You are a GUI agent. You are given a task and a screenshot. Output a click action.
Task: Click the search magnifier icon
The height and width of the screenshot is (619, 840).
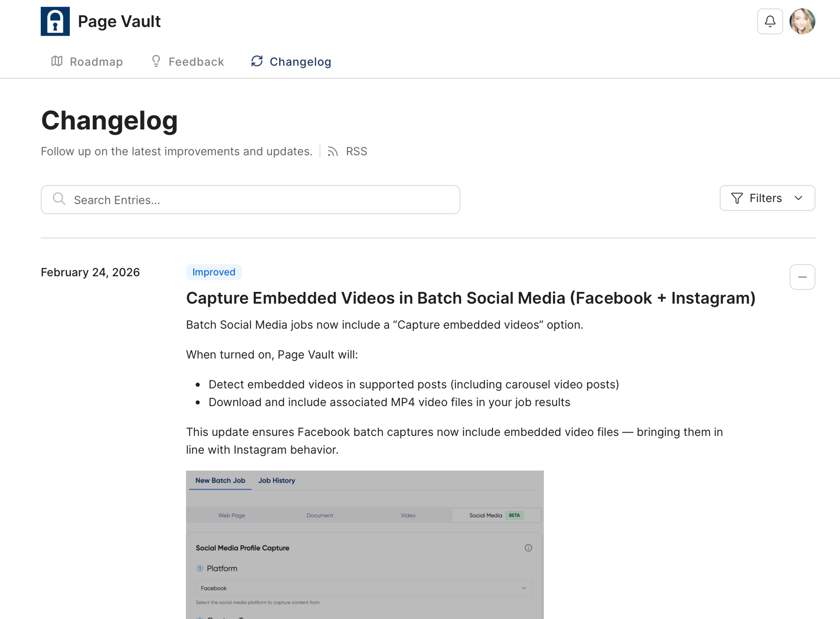pos(59,199)
